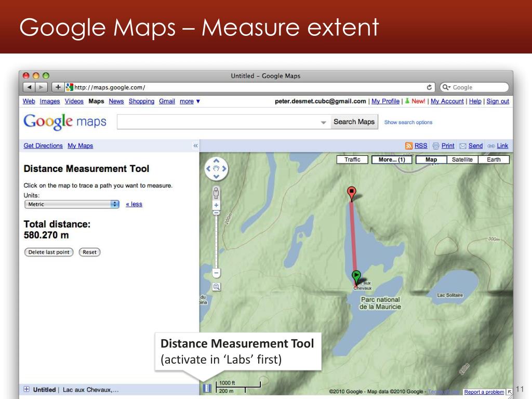Image resolution: width=532 pixels, height=399 pixels.
Task: Click the map zoom slider track
Action: [216, 242]
